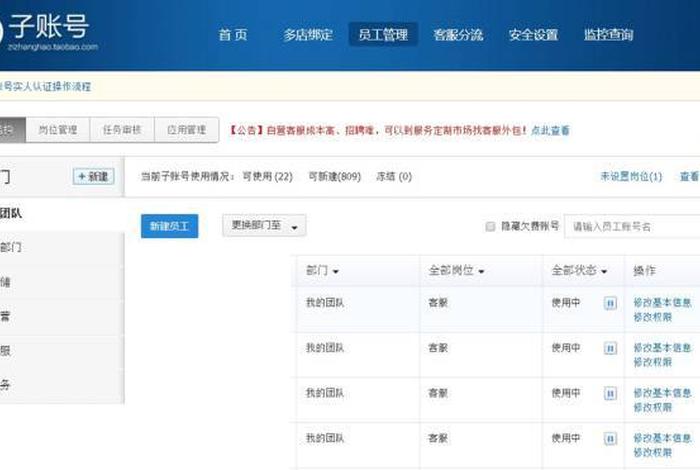Click the 新建员工 button

tap(169, 226)
